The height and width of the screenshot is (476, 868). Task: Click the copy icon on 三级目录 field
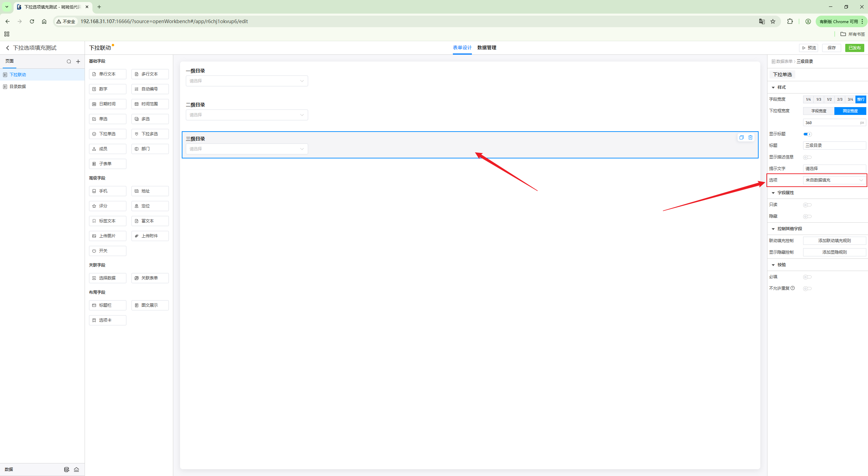point(741,137)
